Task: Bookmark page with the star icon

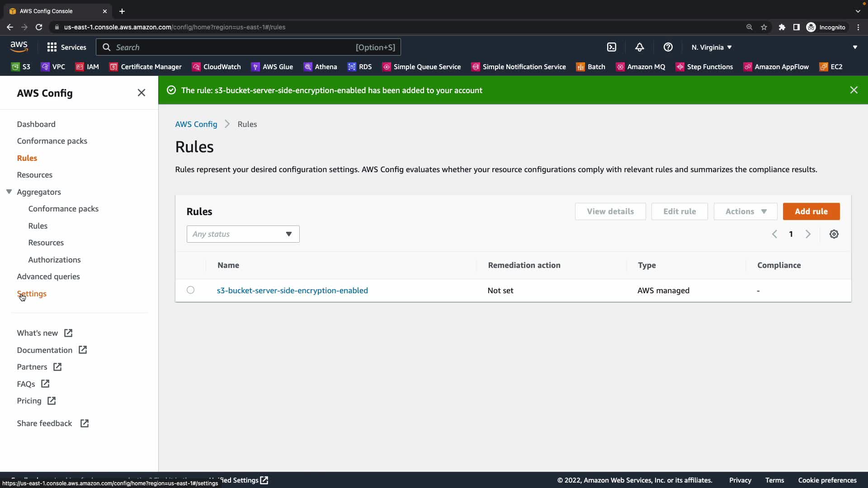Action: pyautogui.click(x=764, y=27)
